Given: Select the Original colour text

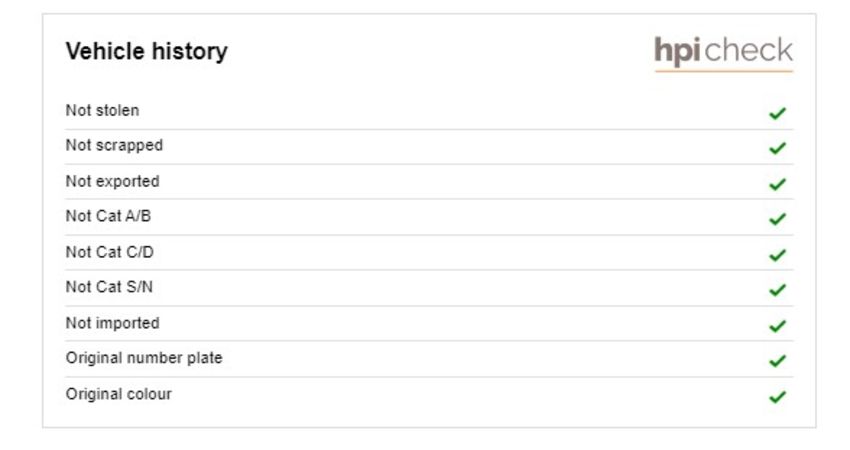Looking at the screenshot, I should (x=119, y=394).
